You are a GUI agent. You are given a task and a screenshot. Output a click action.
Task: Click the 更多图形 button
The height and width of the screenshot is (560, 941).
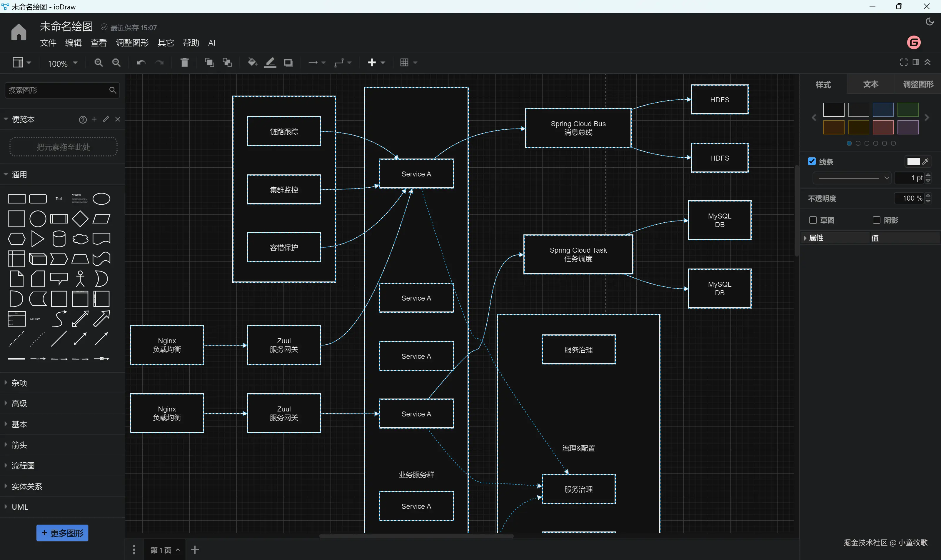click(62, 533)
